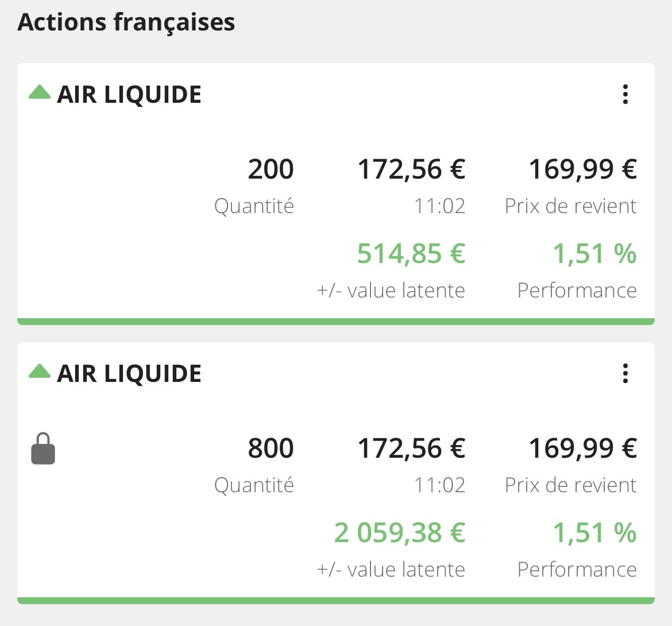The height and width of the screenshot is (626, 672).
Task: Click the 172,56 € price in 800-share card
Action: pos(411,449)
